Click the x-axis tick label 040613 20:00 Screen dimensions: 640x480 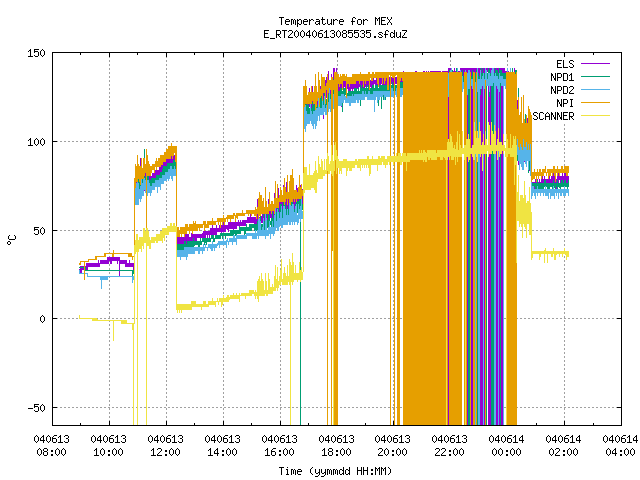point(393,446)
